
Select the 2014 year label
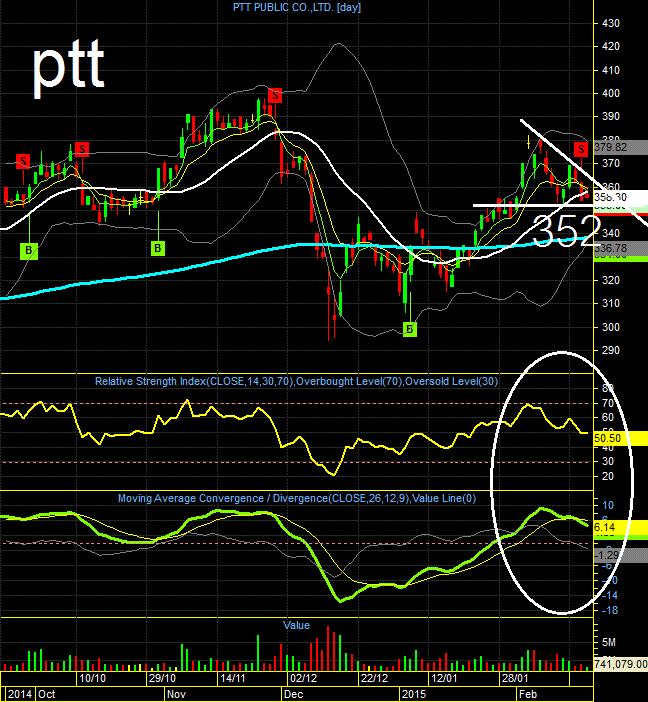coord(20,694)
